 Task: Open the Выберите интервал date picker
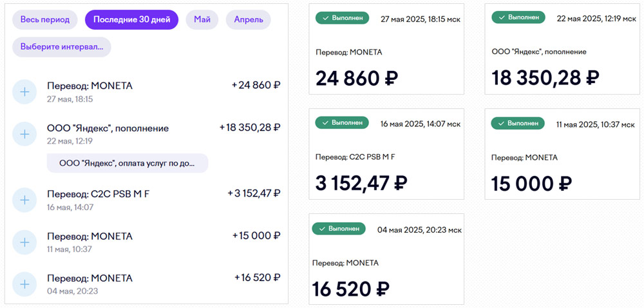[x=62, y=47]
